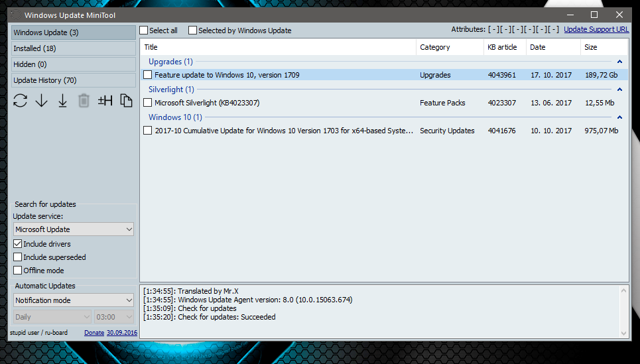
Task: Click KB number 4023307
Action: [501, 103]
